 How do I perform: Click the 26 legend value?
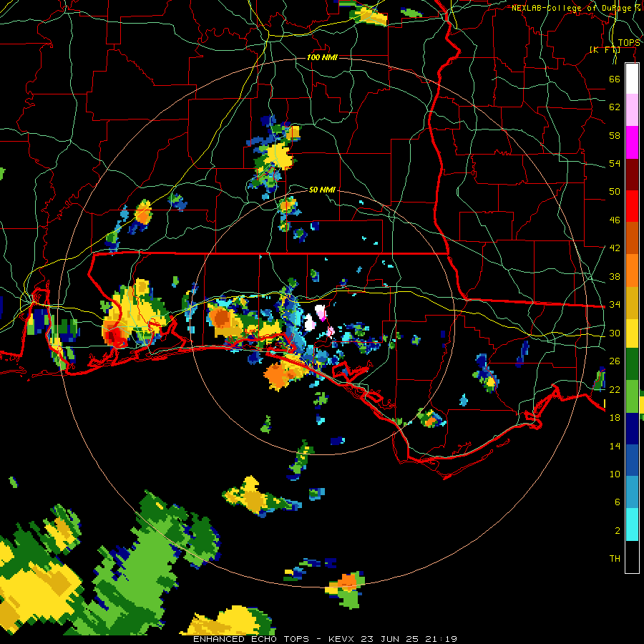click(615, 361)
